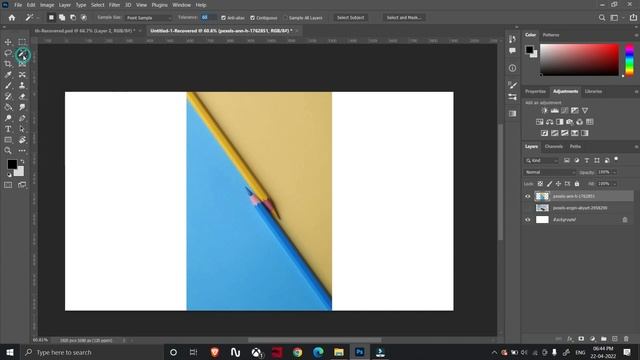Switch to the Properties tab
Image resolution: width=640 pixels, height=360 pixels.
535,91
